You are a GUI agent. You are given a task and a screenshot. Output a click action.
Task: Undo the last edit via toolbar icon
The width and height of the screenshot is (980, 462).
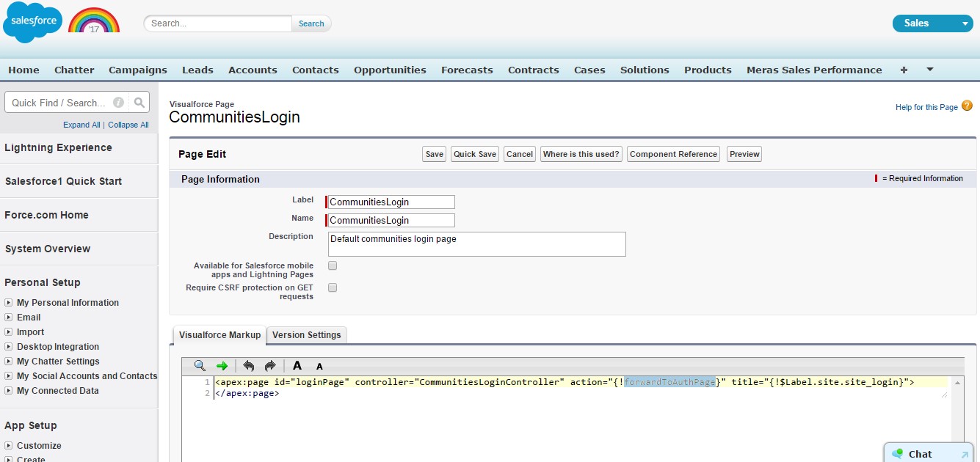[249, 365]
